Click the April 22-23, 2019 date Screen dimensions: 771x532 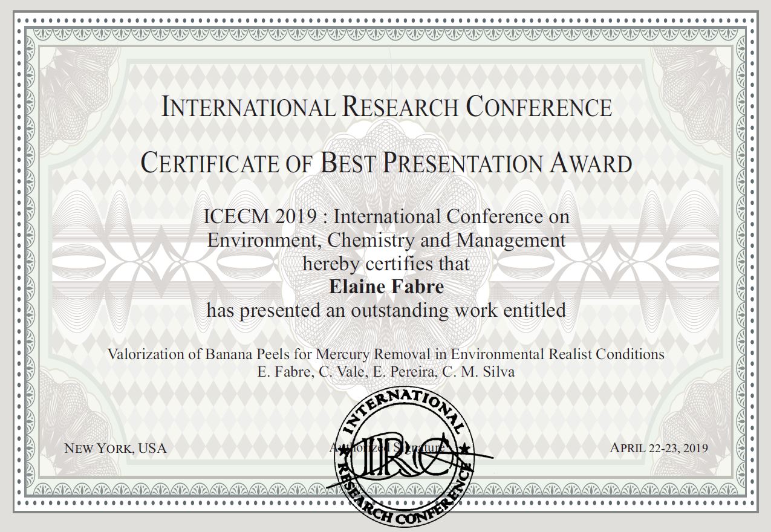(659, 449)
